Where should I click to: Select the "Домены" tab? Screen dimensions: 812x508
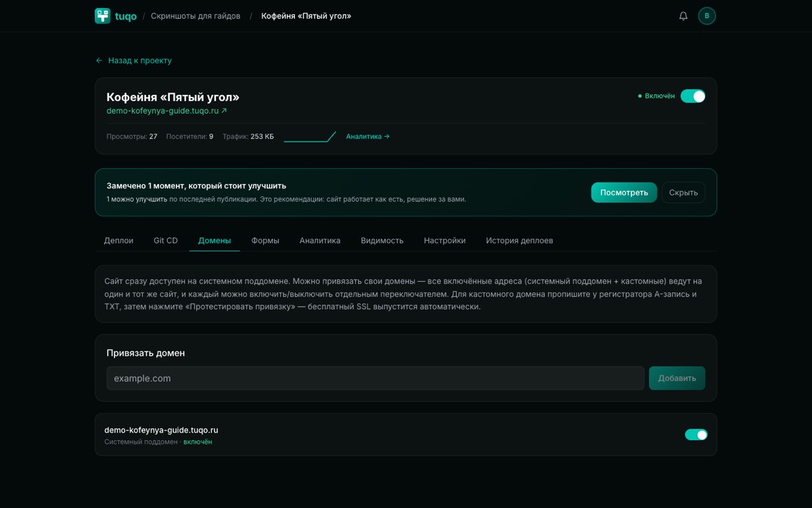pyautogui.click(x=215, y=240)
